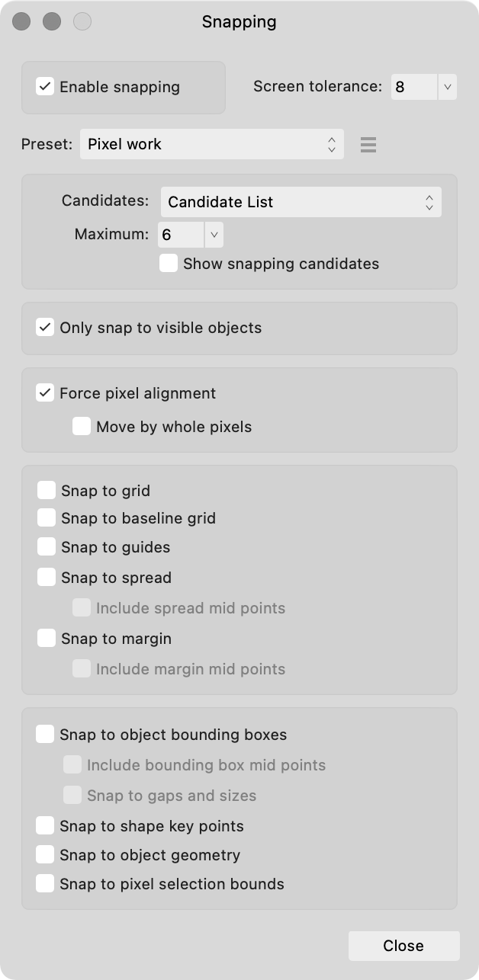Turn on Snap to baseline grid
479x980 pixels.
[46, 518]
